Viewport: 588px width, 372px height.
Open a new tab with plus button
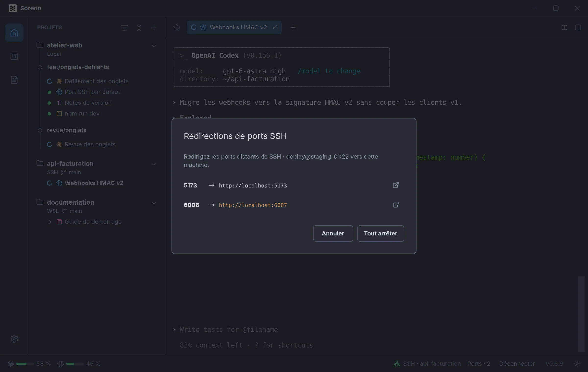(x=293, y=27)
